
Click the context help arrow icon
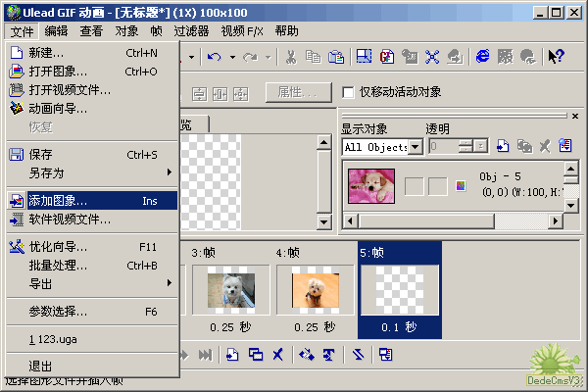click(x=556, y=57)
